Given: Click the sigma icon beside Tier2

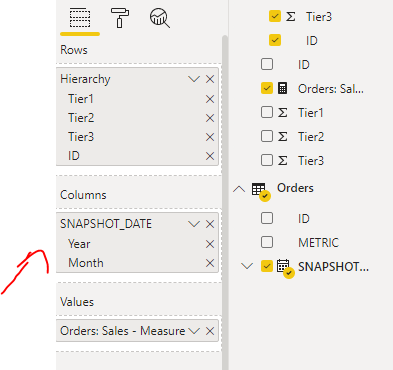Looking at the screenshot, I should (283, 137).
